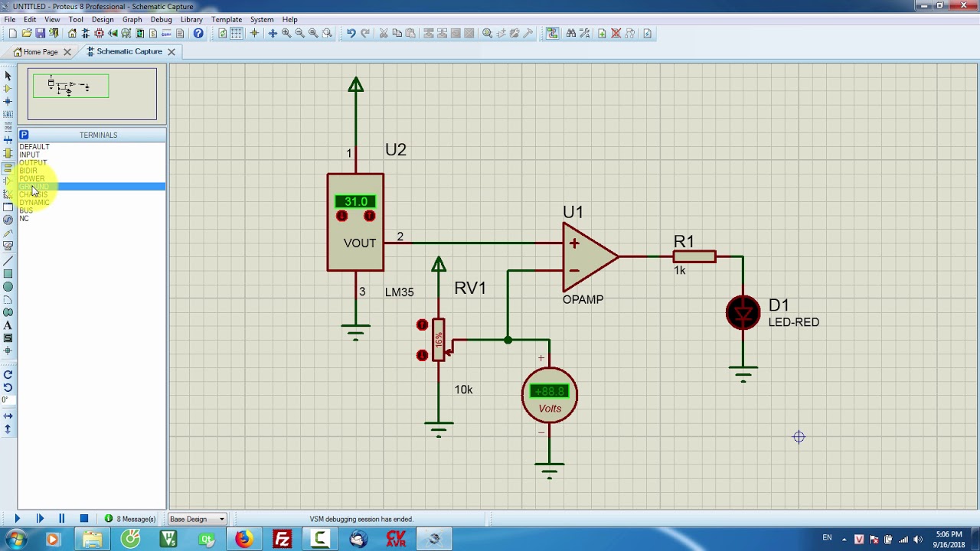Click Rotate Anti-Clockwise icon

coord(8,387)
